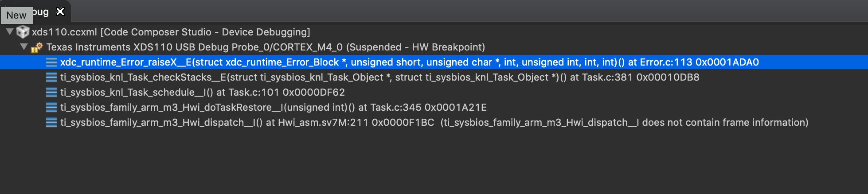This screenshot has width=868, height=194.
Task: Select the xds110.ccxml Device Debugging entry
Action: pos(171,32)
